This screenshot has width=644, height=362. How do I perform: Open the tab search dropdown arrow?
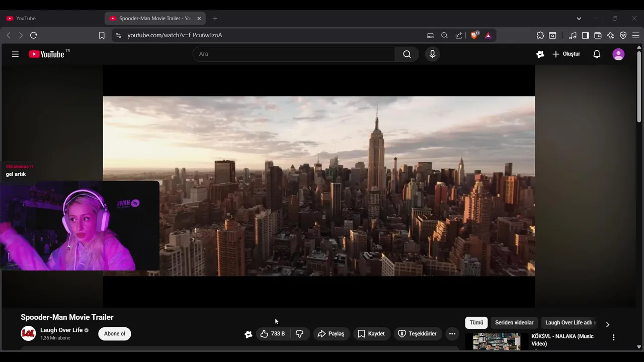tap(579, 18)
